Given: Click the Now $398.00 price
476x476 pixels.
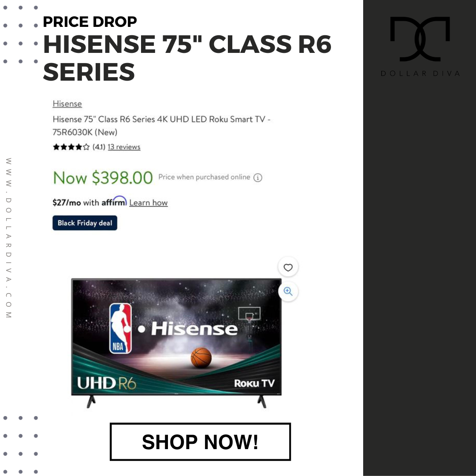Looking at the screenshot, I should point(103,178).
